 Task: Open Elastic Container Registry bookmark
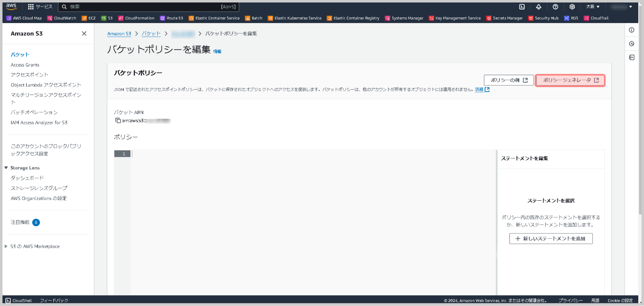point(353,18)
